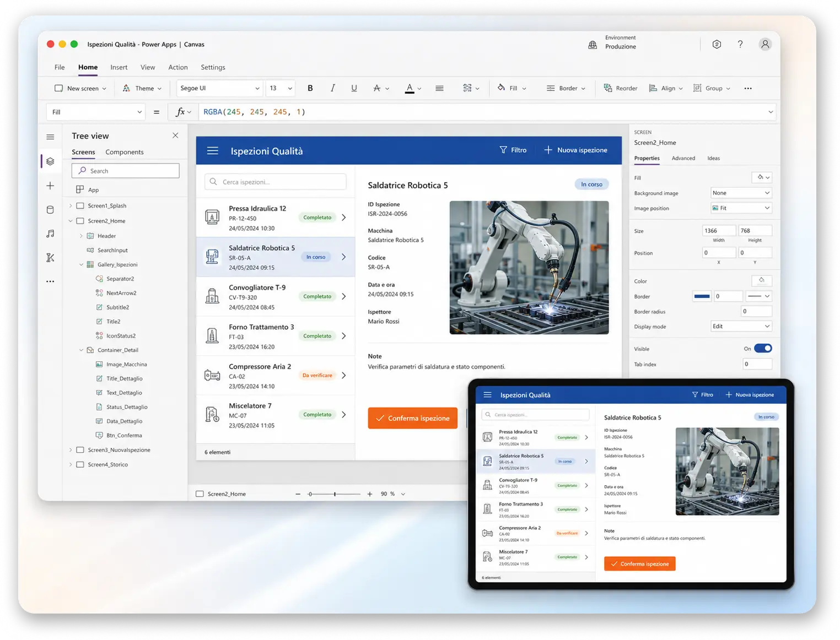Click the Border color blue swatch
Viewport: 840px width, 640px height.
pyautogui.click(x=702, y=296)
